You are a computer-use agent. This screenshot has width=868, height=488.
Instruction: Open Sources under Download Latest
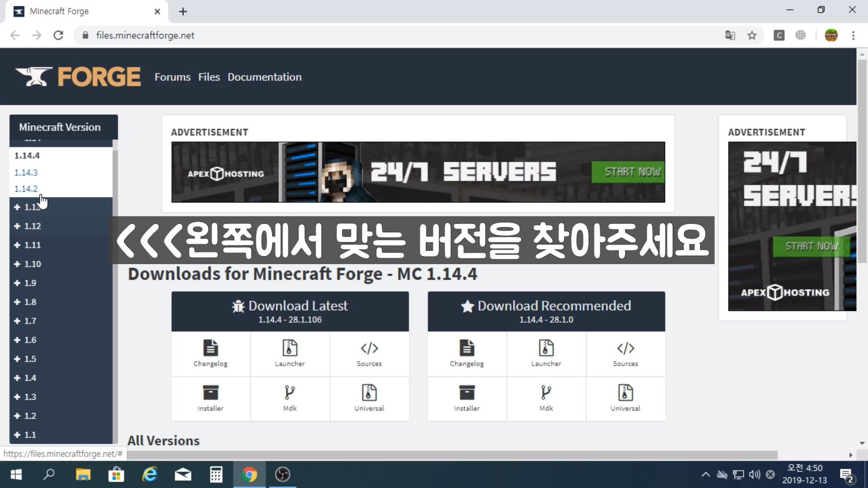(369, 354)
